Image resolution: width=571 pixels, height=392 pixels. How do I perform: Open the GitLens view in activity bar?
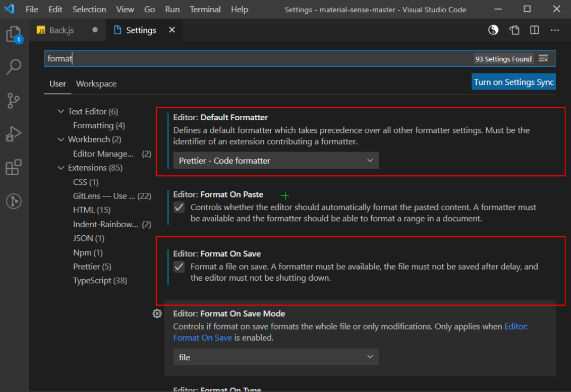point(14,201)
